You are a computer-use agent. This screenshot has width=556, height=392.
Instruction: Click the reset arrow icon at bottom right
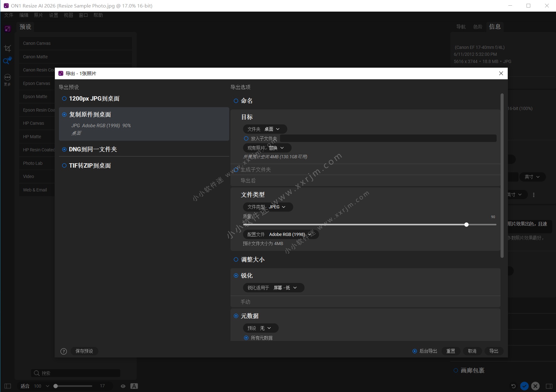coord(513,386)
